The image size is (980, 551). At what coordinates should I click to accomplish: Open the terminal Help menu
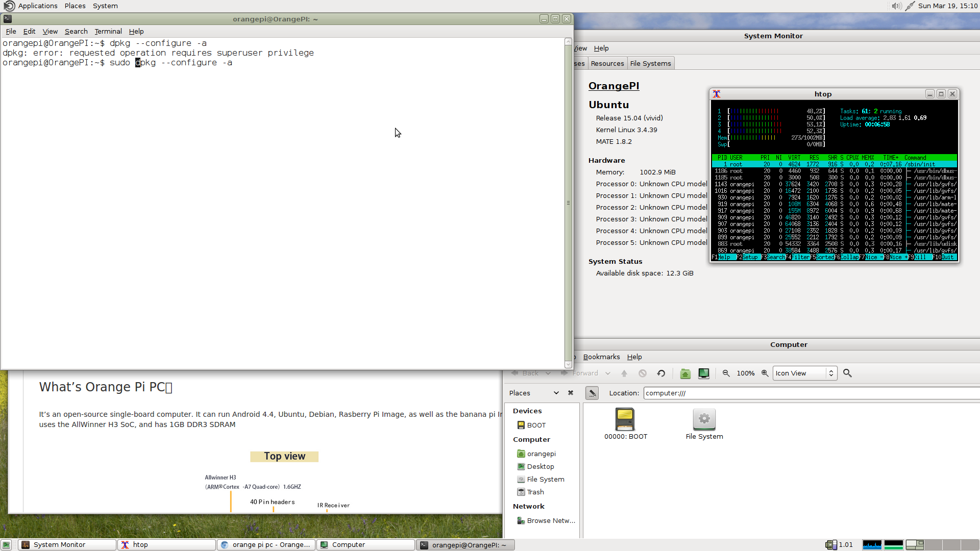point(136,31)
